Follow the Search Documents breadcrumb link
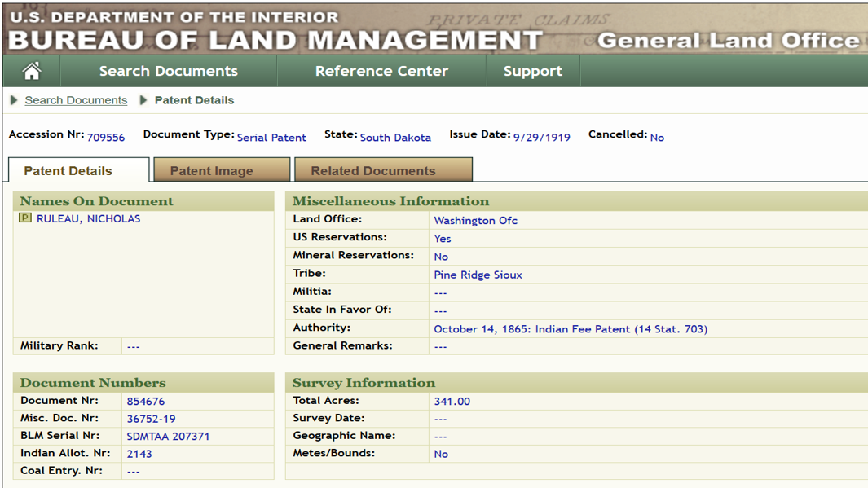This screenshot has height=488, width=868. coord(76,100)
